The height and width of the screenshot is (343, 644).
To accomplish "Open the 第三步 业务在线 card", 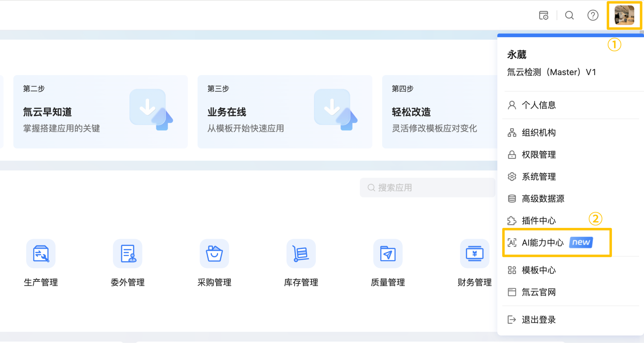I will click(x=284, y=112).
